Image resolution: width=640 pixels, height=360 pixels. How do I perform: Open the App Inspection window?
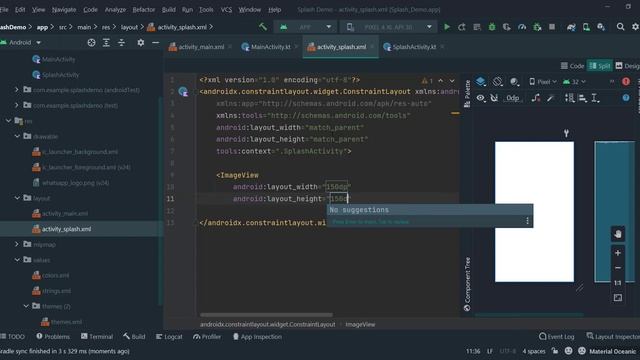[x=257, y=337]
